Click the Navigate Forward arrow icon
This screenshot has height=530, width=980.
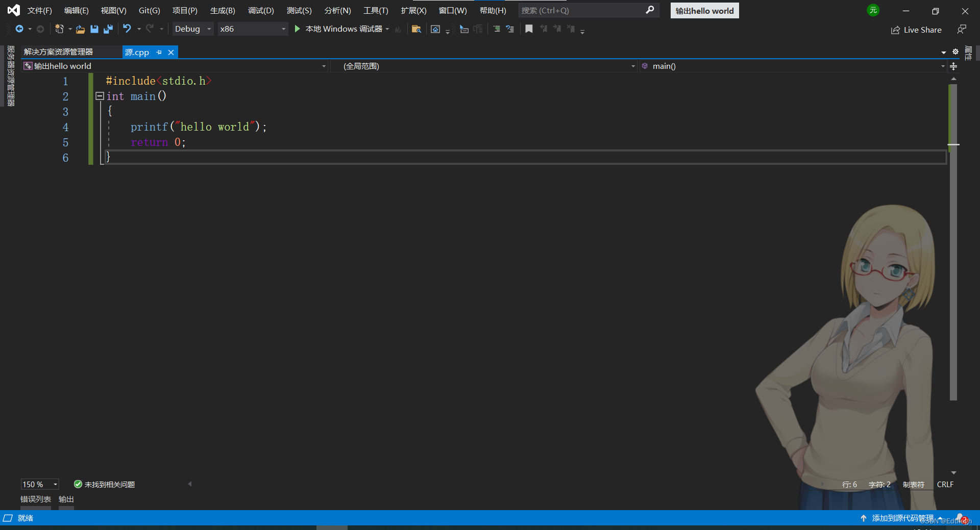pos(40,29)
